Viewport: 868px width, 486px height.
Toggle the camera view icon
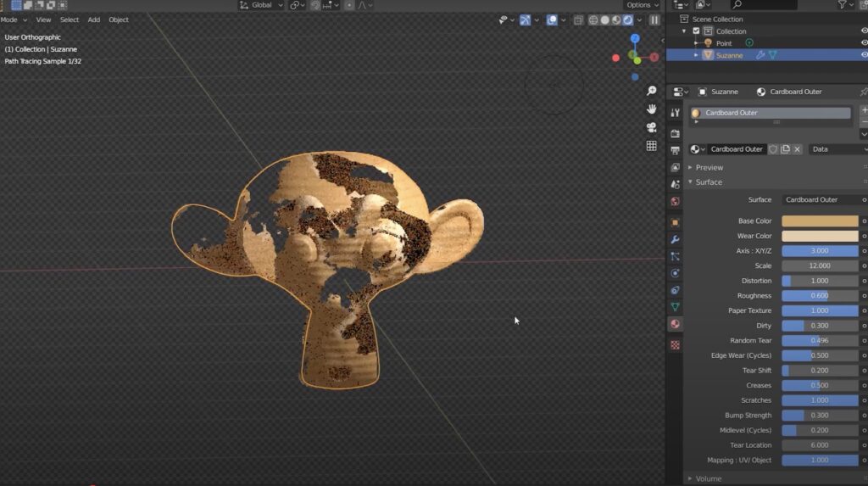click(x=652, y=127)
